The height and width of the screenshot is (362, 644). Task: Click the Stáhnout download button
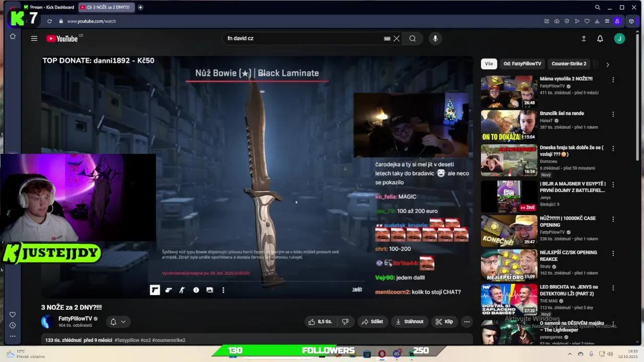(x=410, y=322)
